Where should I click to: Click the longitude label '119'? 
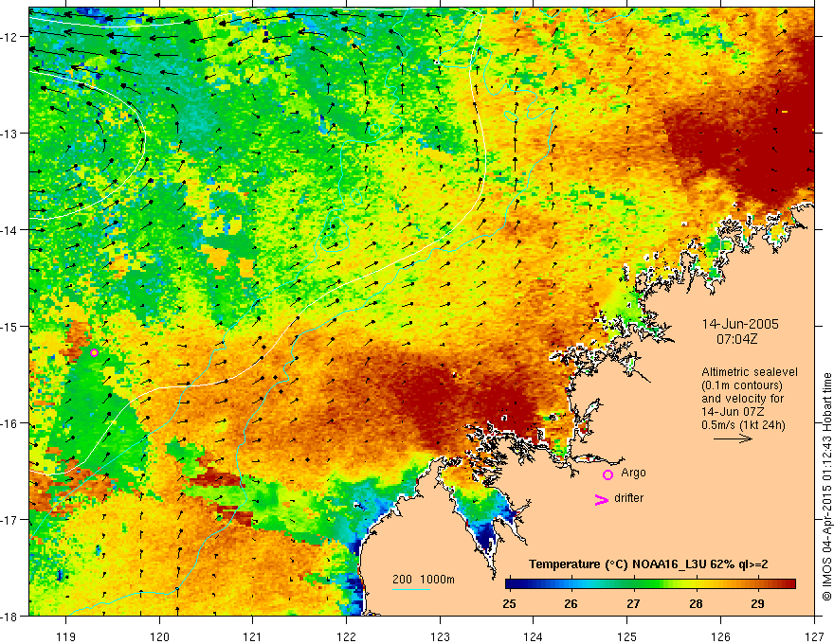coord(66,636)
